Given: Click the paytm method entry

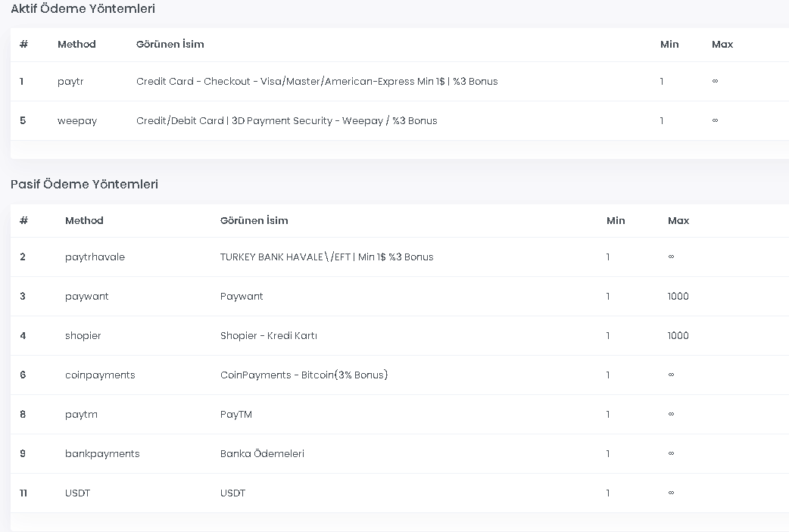Looking at the screenshot, I should tap(81, 415).
